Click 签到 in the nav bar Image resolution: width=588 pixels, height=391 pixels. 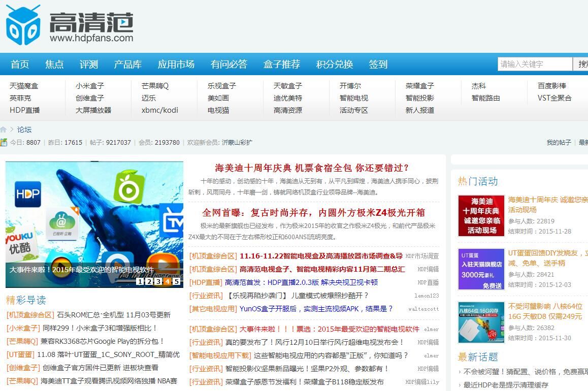378,64
